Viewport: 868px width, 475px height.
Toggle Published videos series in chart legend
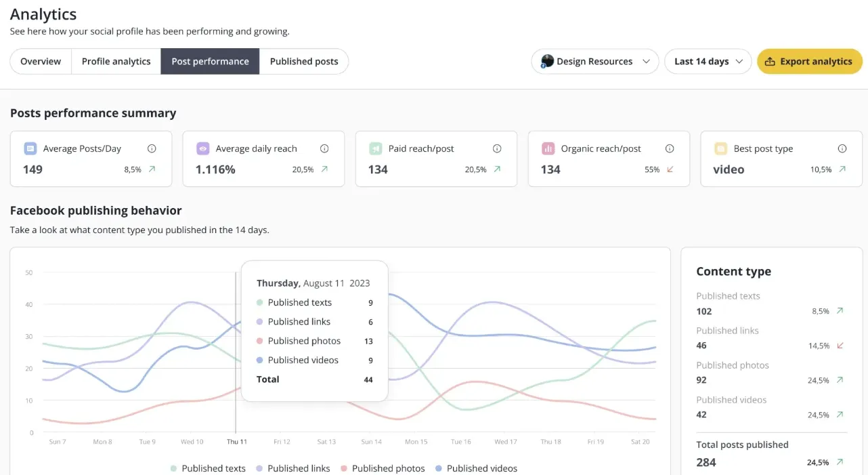coord(476,468)
